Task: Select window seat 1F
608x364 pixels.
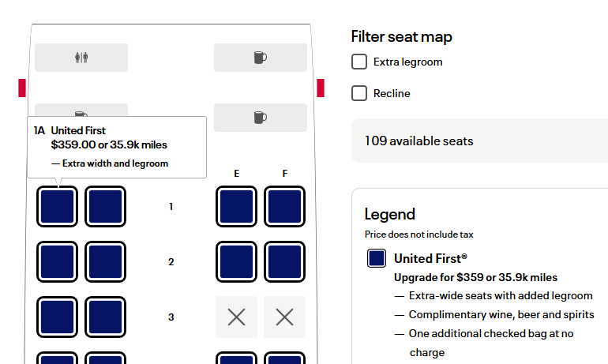Action: [x=284, y=207]
